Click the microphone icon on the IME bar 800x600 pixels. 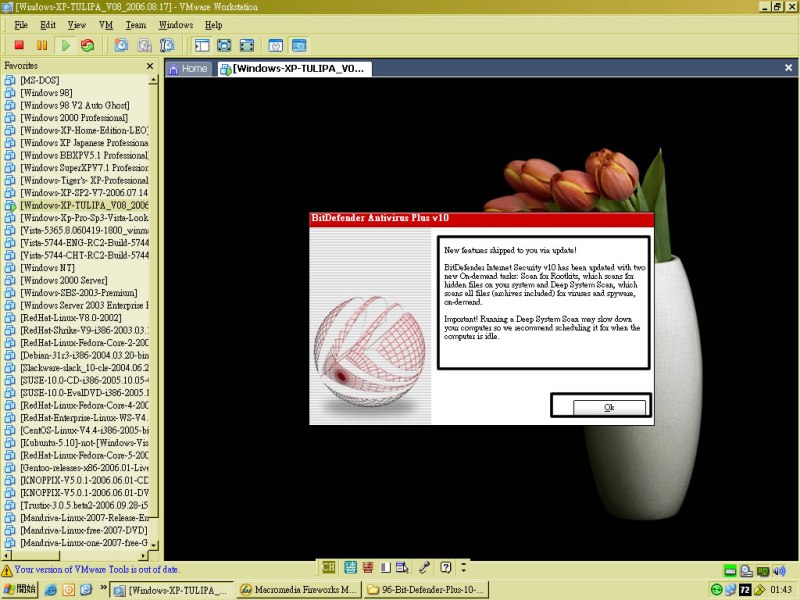pos(424,567)
